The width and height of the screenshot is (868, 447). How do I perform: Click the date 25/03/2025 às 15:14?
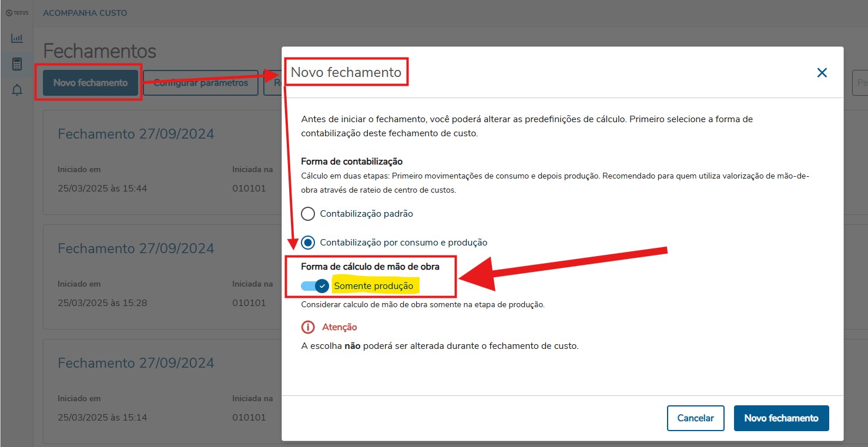click(x=102, y=418)
